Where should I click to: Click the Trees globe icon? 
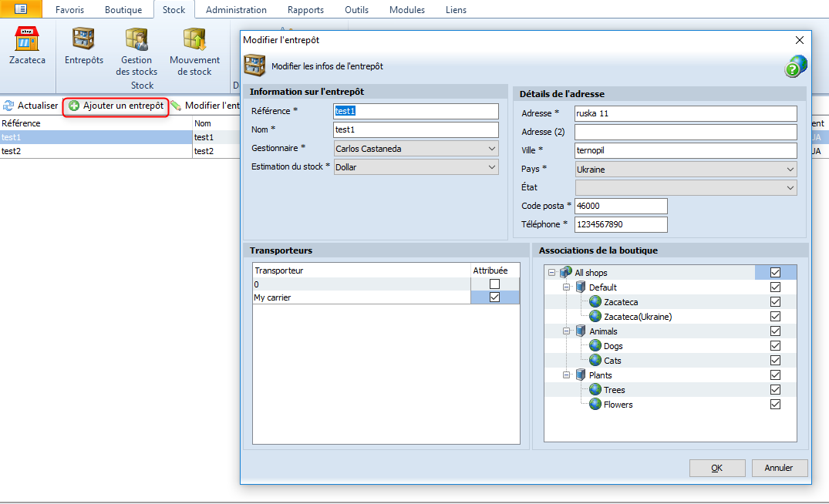point(595,389)
